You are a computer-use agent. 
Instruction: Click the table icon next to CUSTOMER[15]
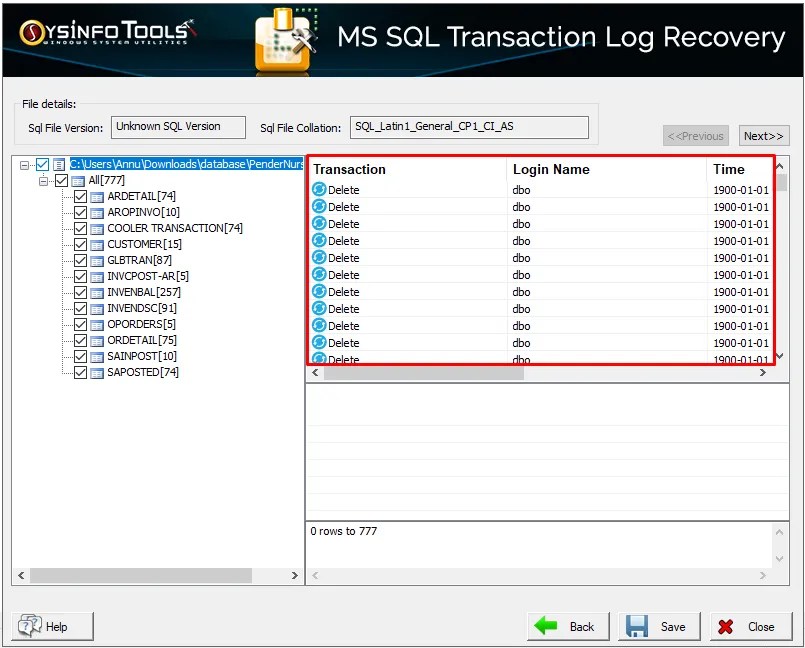click(x=97, y=244)
